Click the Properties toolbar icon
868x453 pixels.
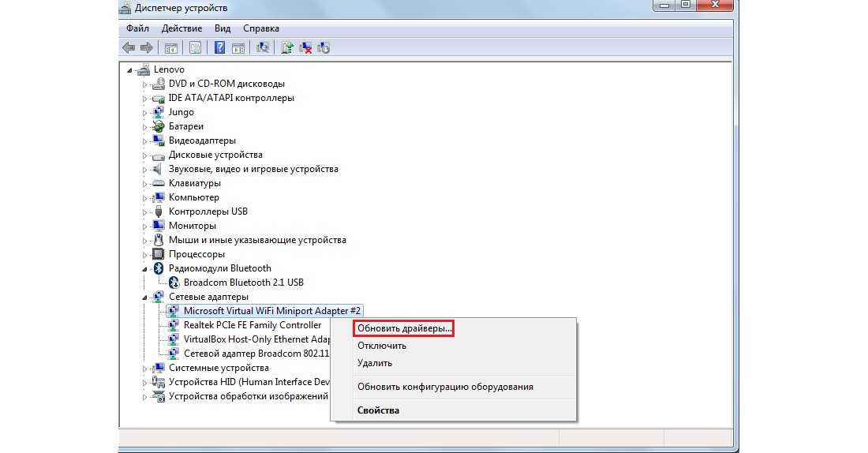[x=195, y=48]
